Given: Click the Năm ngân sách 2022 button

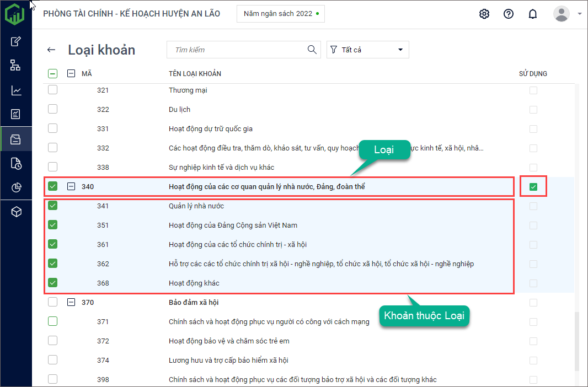Looking at the screenshot, I should (x=280, y=14).
